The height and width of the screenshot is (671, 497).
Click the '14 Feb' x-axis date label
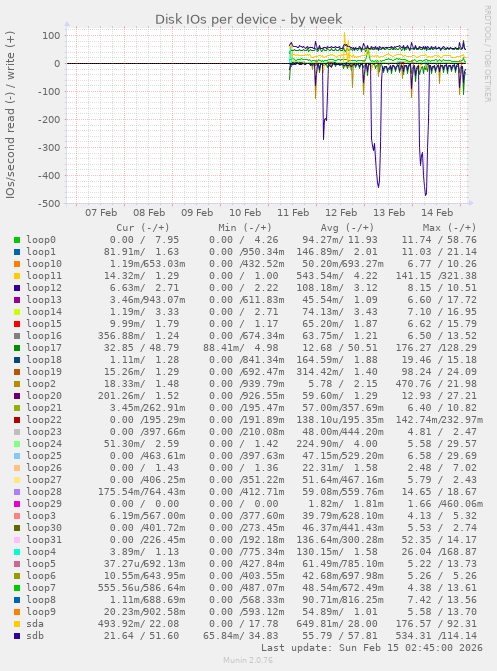tap(437, 213)
